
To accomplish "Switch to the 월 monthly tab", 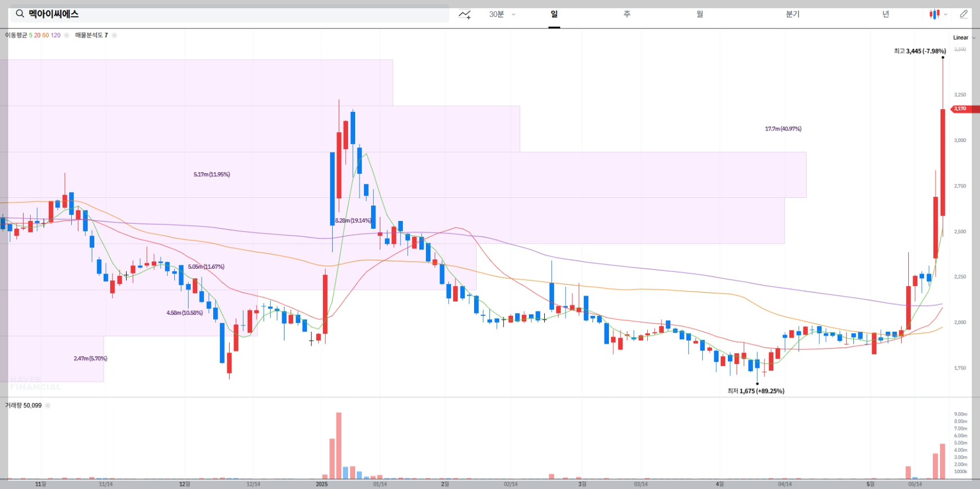I will [x=700, y=14].
